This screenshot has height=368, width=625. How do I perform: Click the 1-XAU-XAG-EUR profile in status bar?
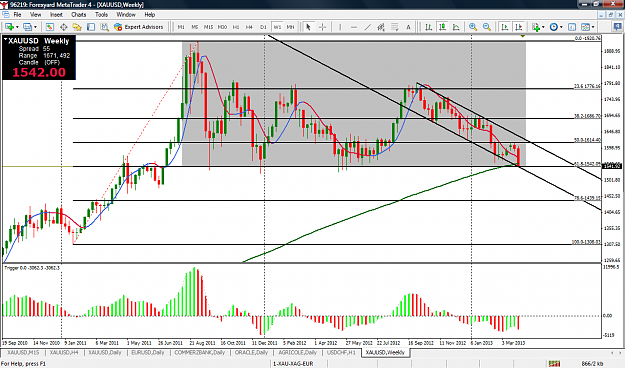pyautogui.click(x=293, y=364)
